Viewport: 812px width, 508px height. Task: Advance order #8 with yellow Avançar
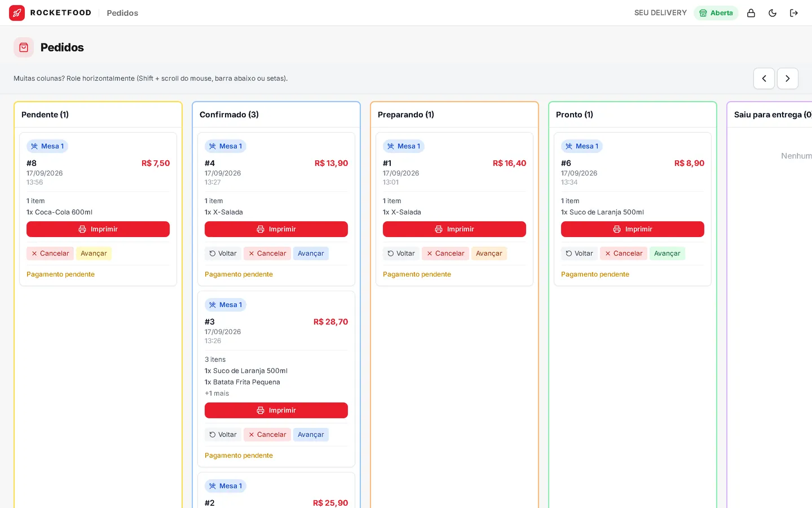pyautogui.click(x=94, y=253)
